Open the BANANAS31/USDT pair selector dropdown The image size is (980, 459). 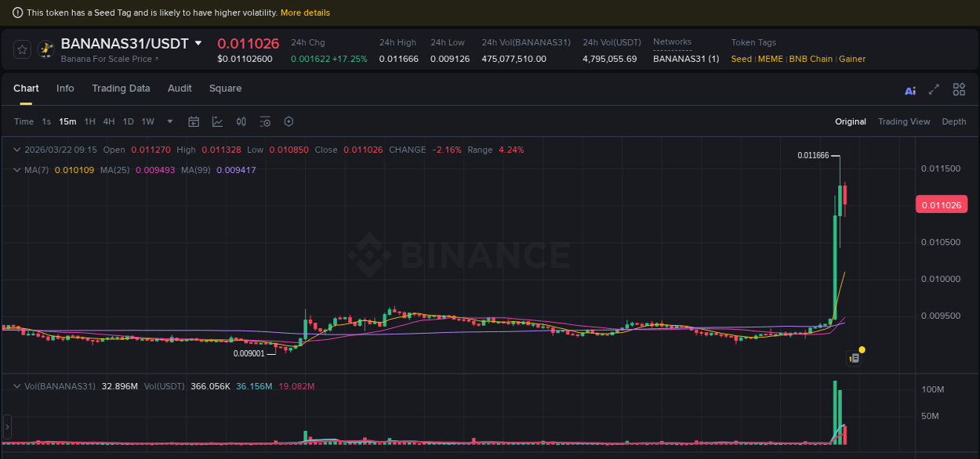[x=198, y=44]
